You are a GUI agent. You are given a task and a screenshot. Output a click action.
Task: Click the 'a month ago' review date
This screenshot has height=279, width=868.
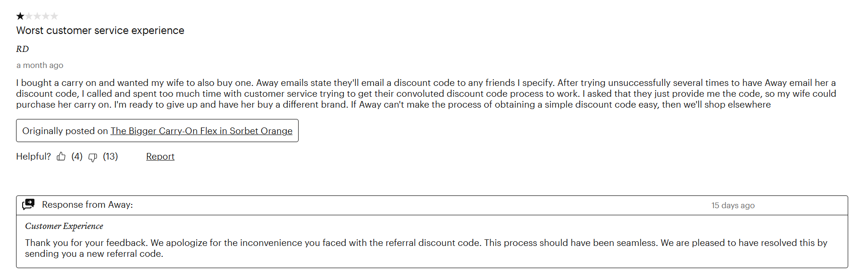pyautogui.click(x=40, y=65)
